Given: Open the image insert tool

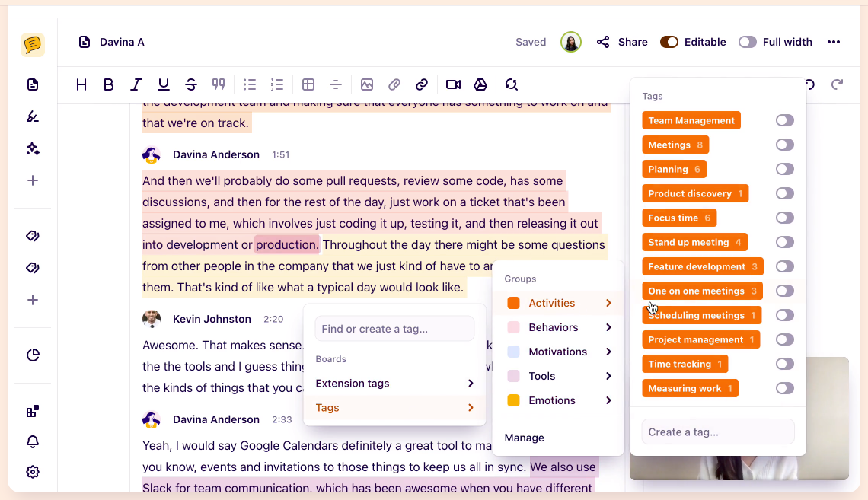Looking at the screenshot, I should (x=367, y=84).
